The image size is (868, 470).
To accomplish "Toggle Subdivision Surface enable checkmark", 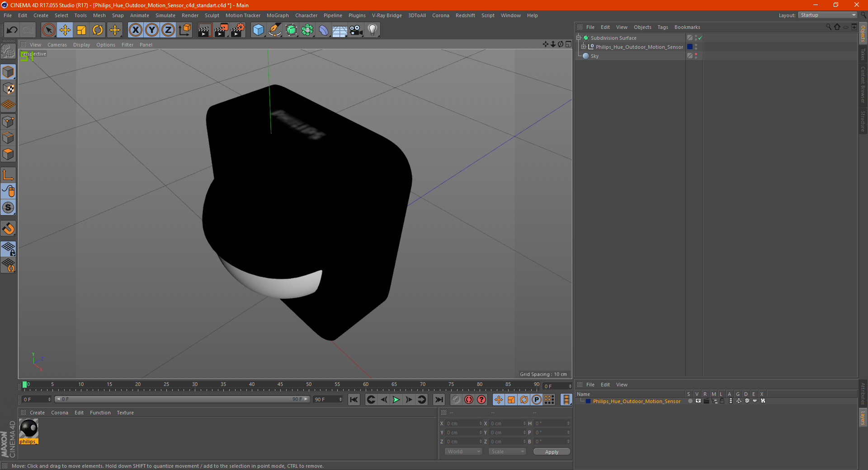I will pyautogui.click(x=700, y=38).
